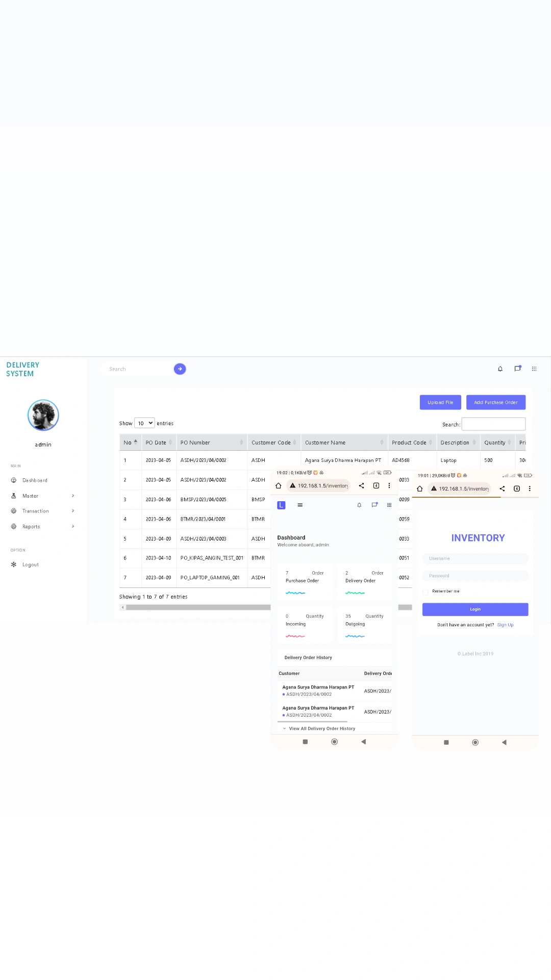Open browser overflow menu in right phone

tap(530, 488)
